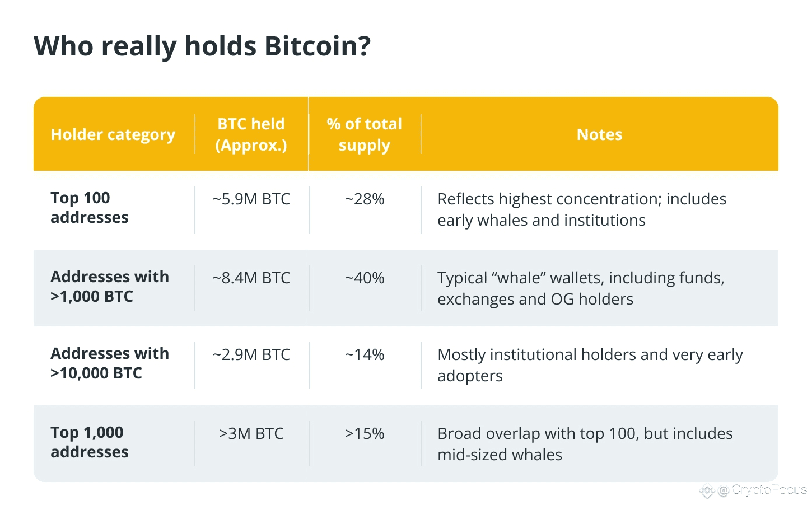Viewport: 812px width, 505px height.
Task: Click the note about mid-sized whales
Action: click(x=585, y=444)
